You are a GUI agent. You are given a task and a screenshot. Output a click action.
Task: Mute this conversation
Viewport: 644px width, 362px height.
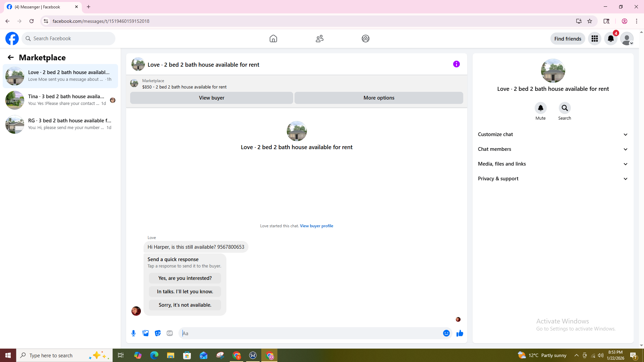pyautogui.click(x=541, y=108)
